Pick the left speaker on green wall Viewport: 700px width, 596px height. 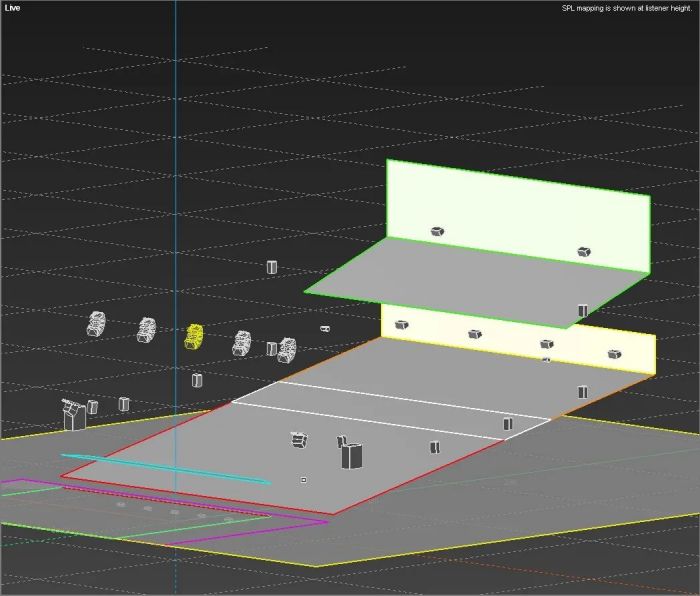coord(437,231)
